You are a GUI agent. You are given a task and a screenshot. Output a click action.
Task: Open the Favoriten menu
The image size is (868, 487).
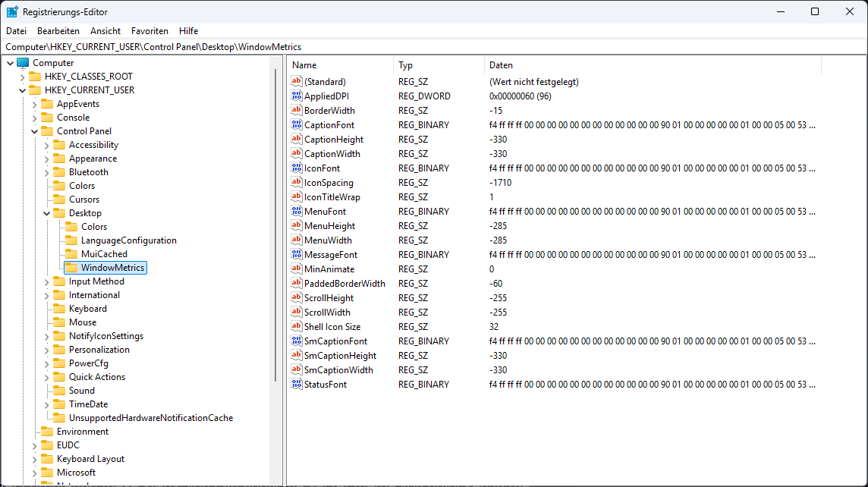click(x=149, y=30)
